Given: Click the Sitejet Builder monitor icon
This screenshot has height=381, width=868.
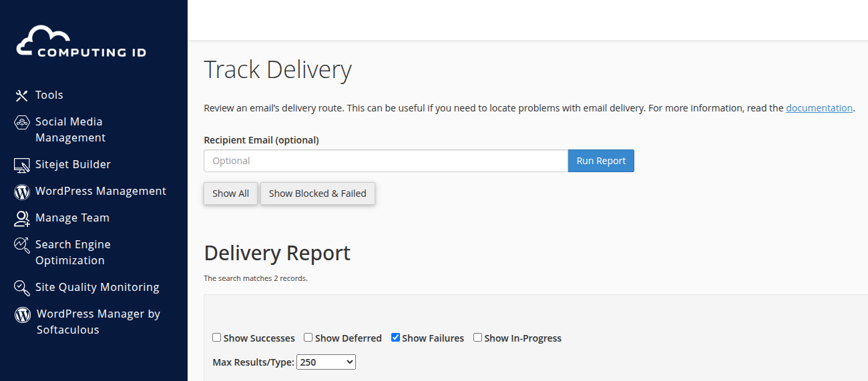Looking at the screenshot, I should 22,165.
